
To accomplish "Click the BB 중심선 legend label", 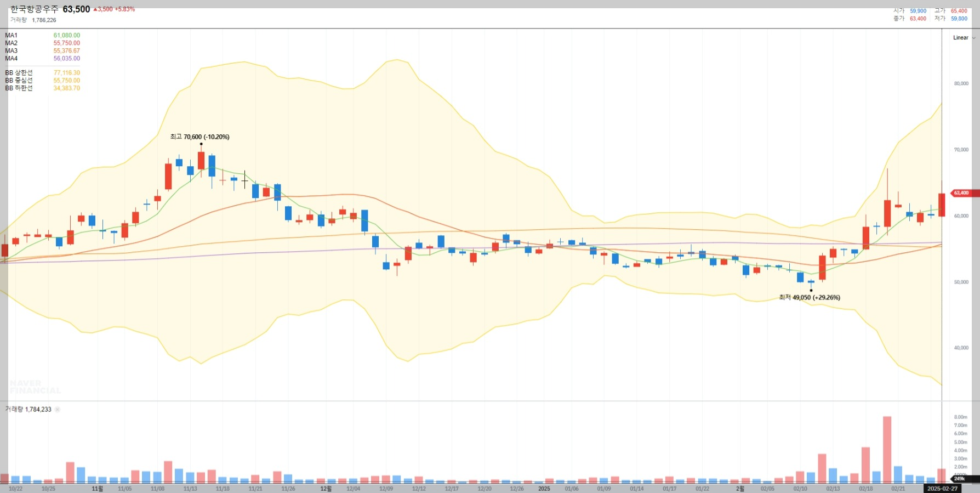I will point(19,81).
